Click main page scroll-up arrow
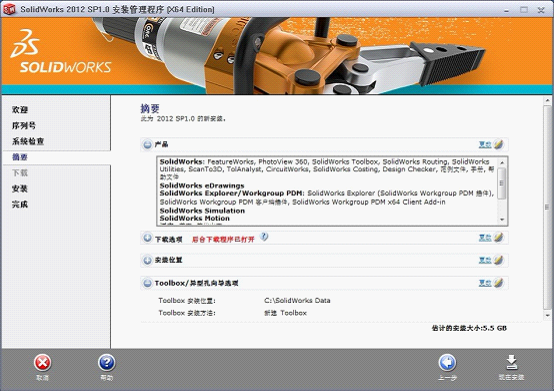This screenshot has height=391, width=554. pyautogui.click(x=547, y=101)
